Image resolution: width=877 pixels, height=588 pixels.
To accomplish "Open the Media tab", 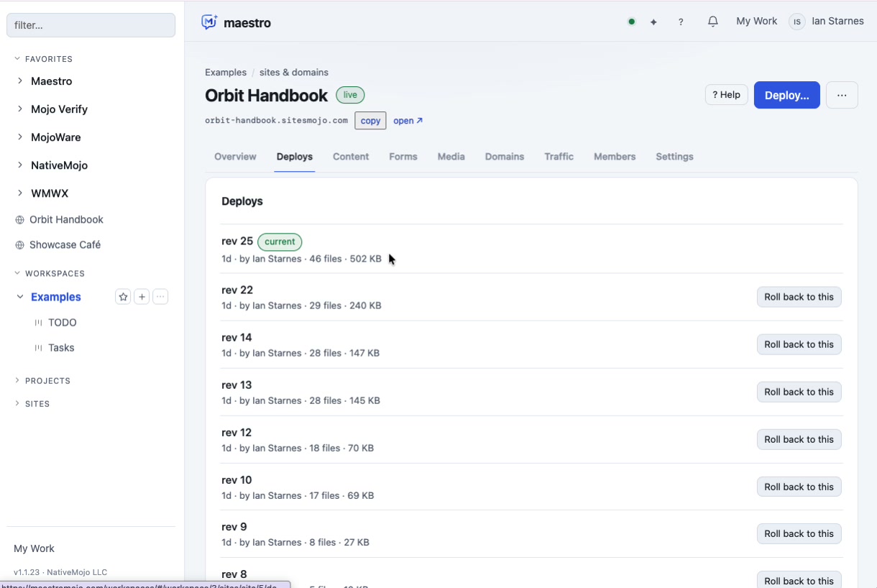I will [x=451, y=157].
